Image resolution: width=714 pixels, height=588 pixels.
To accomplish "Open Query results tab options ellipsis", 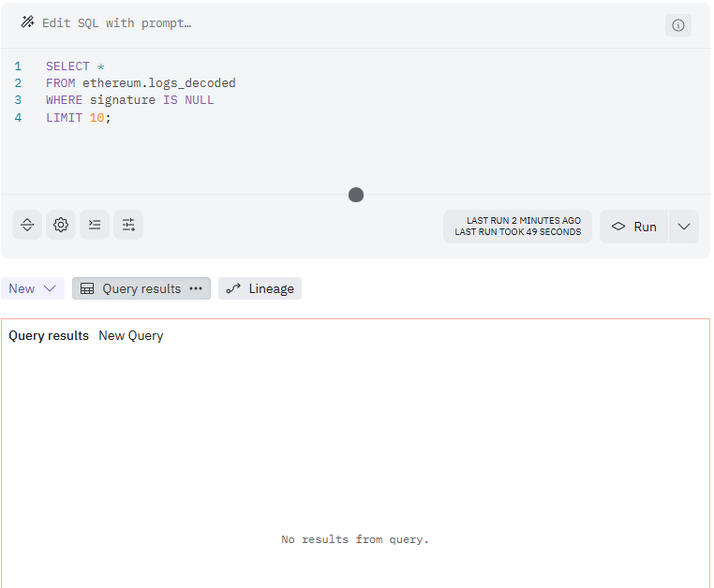I will coord(196,288).
